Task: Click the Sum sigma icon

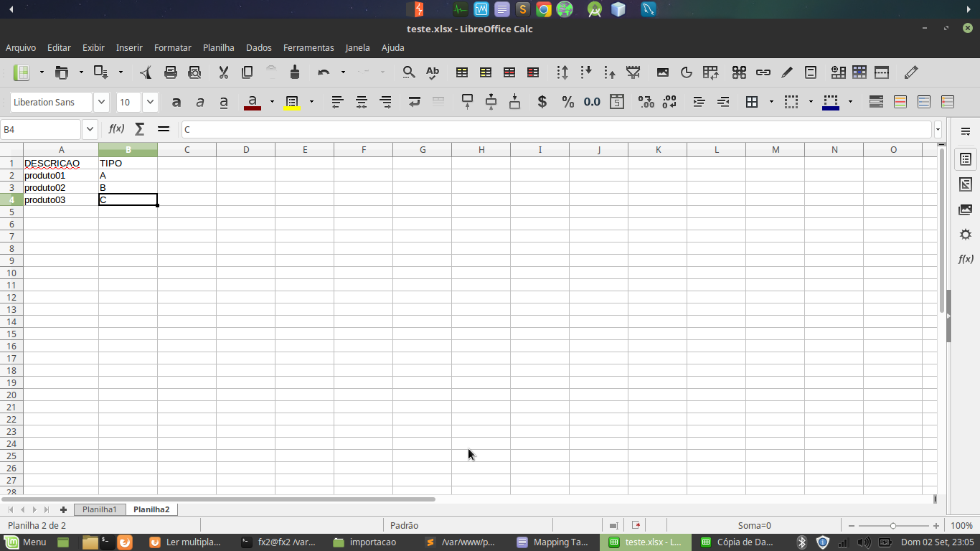Action: [140, 129]
